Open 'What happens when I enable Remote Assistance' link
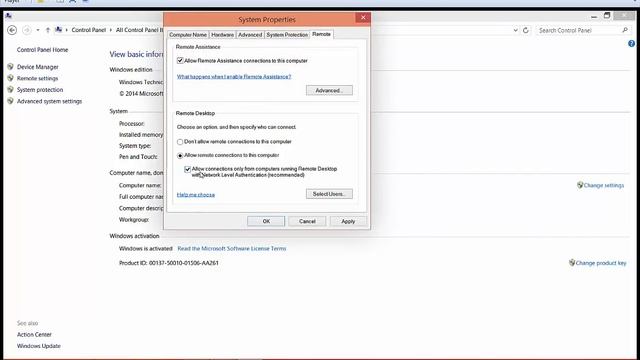640x360 pixels. click(x=234, y=77)
